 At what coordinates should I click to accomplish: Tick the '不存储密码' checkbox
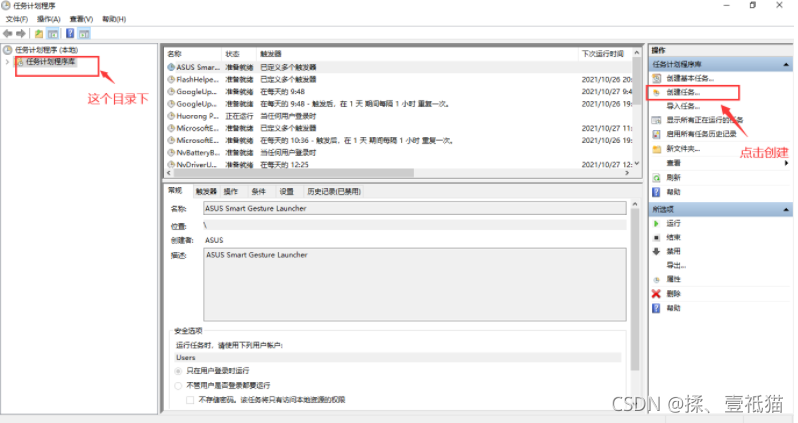coord(191,399)
